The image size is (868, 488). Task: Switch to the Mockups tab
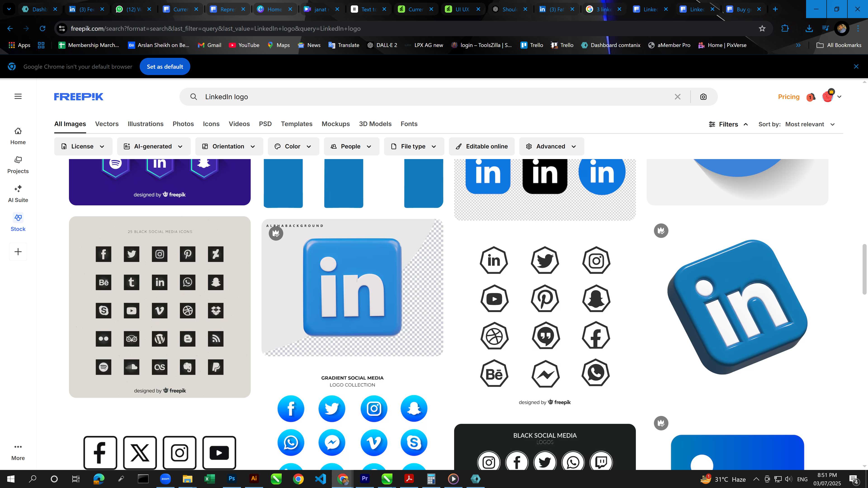tap(336, 124)
